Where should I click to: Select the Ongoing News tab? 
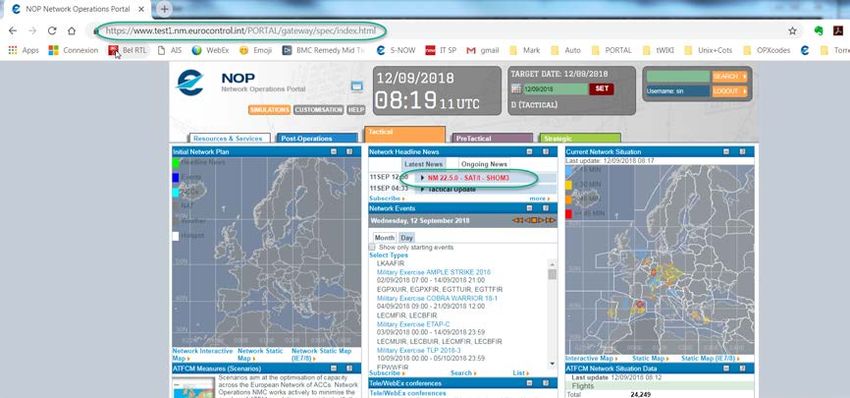(484, 164)
